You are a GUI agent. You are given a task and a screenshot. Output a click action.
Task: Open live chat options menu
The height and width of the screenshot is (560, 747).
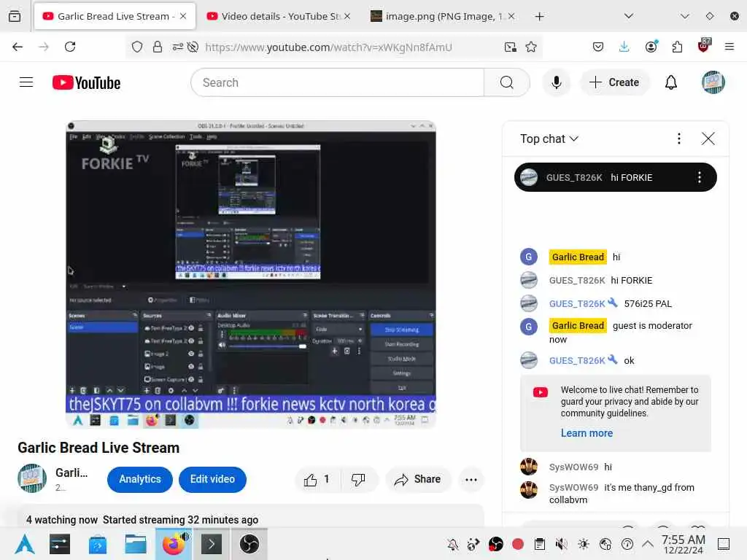(x=679, y=139)
